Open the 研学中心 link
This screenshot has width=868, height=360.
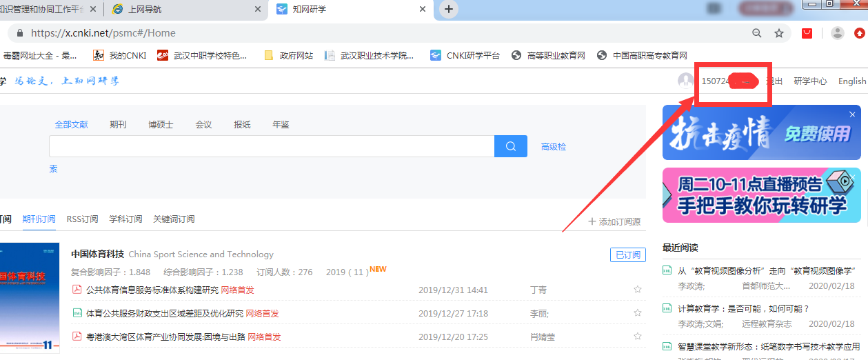810,81
